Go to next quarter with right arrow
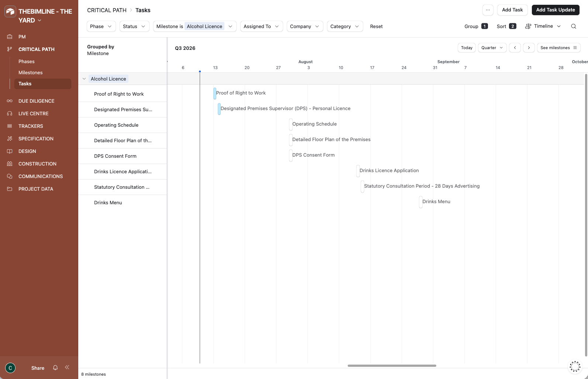This screenshot has height=379, width=588. tap(529, 48)
